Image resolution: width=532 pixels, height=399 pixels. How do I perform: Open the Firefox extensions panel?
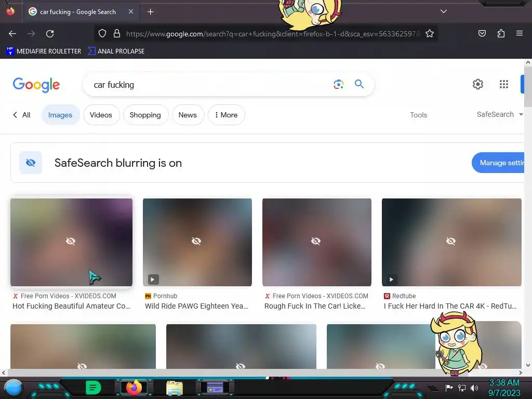[x=501, y=33]
